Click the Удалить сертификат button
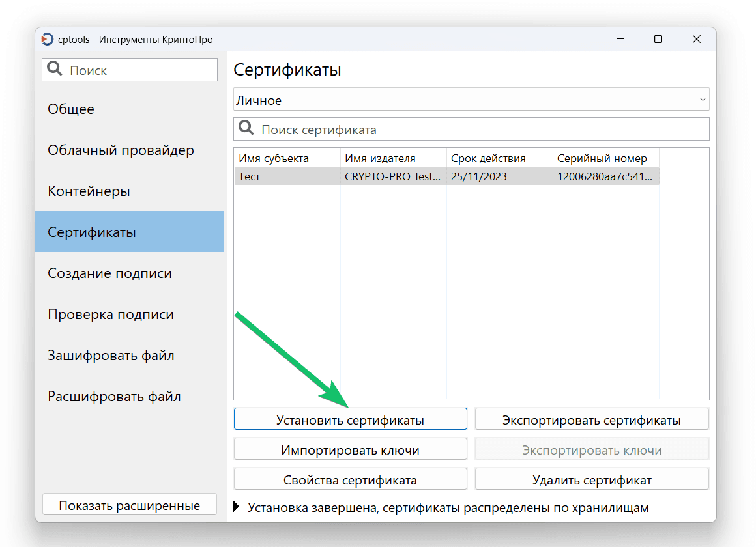Image resolution: width=756 pixels, height=547 pixels. tap(592, 479)
